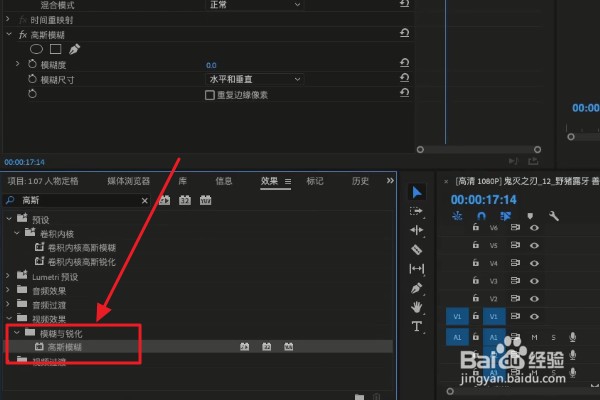Toggle 32-bit color effects filter

coord(185,200)
